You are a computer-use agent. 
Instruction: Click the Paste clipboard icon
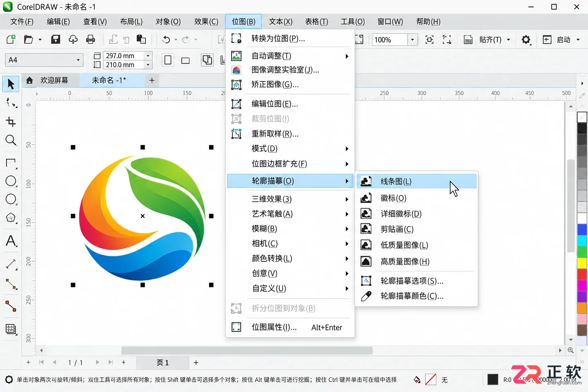coord(141,40)
